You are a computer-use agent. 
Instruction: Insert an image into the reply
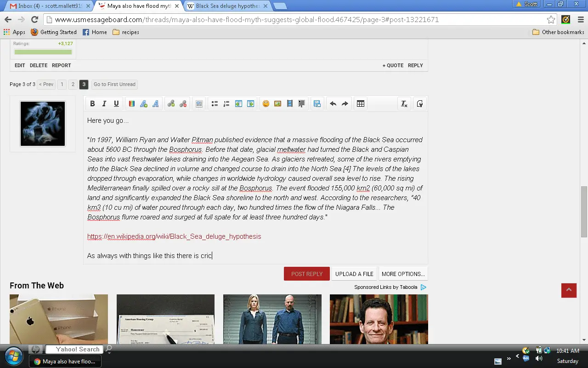coord(278,104)
